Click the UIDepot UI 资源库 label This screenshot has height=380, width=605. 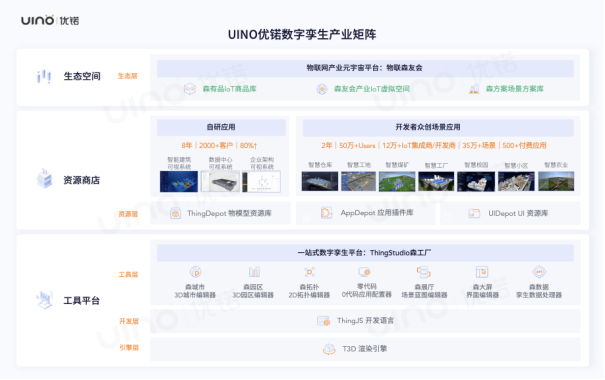pos(518,213)
